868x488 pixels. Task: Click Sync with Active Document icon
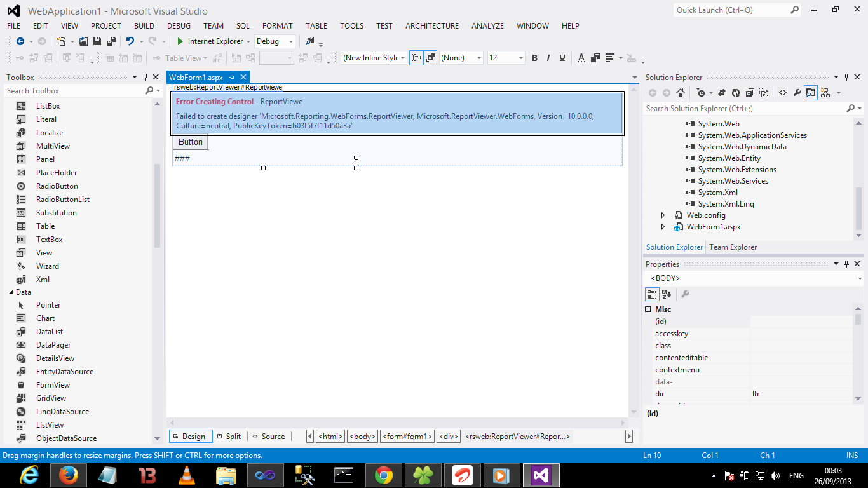click(722, 93)
